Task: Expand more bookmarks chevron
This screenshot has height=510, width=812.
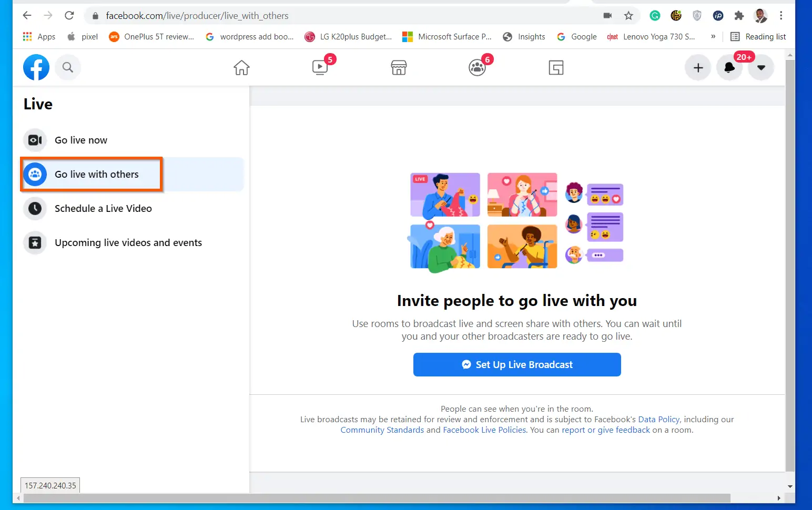Action: [x=713, y=36]
